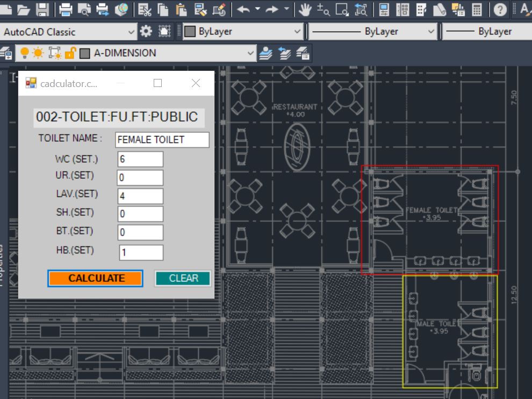Activate the Zoom Window tool

point(342,9)
